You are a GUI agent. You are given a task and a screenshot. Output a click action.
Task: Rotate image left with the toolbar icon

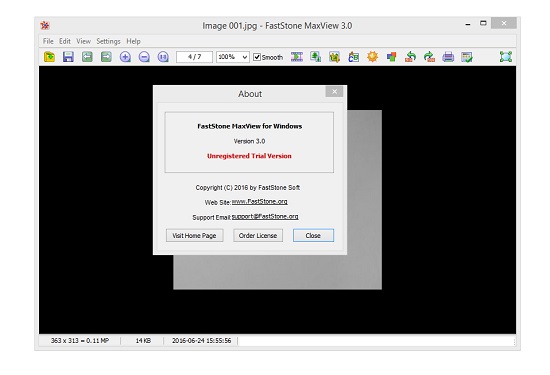(410, 56)
